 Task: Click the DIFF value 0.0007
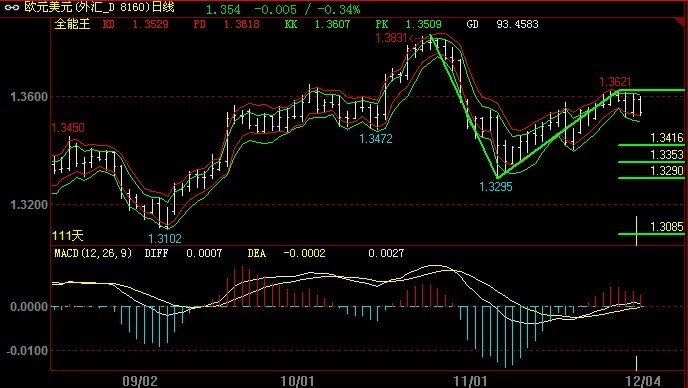(204, 253)
